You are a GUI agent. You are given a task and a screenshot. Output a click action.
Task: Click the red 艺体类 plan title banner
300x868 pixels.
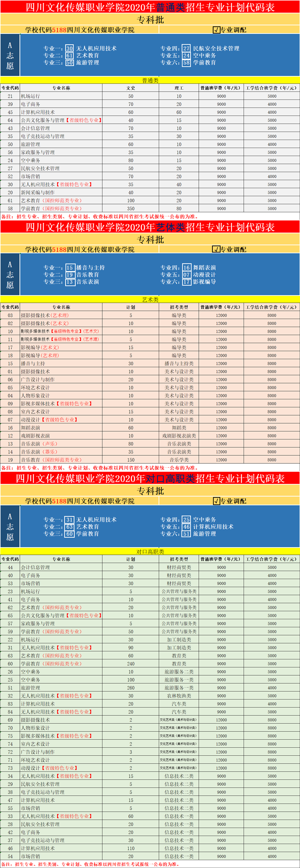[x=150, y=227]
